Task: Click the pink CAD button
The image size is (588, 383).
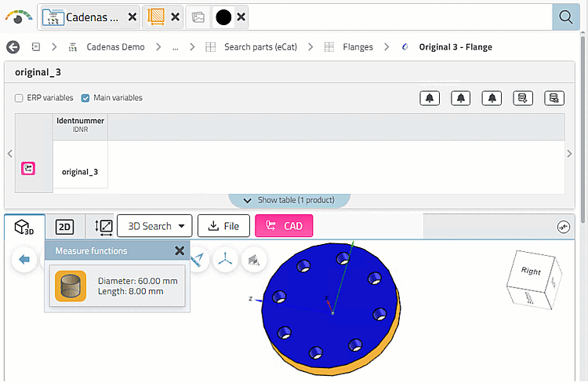Action: (284, 226)
